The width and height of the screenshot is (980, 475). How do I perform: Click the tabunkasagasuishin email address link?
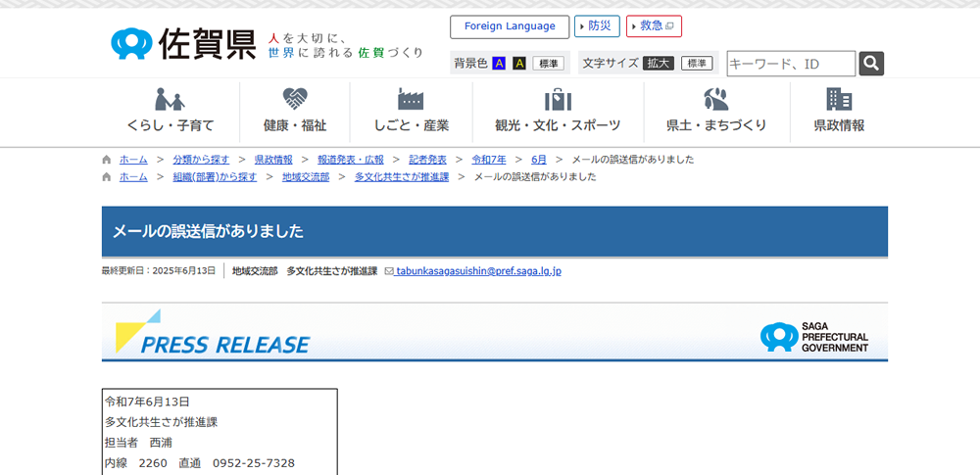478,271
